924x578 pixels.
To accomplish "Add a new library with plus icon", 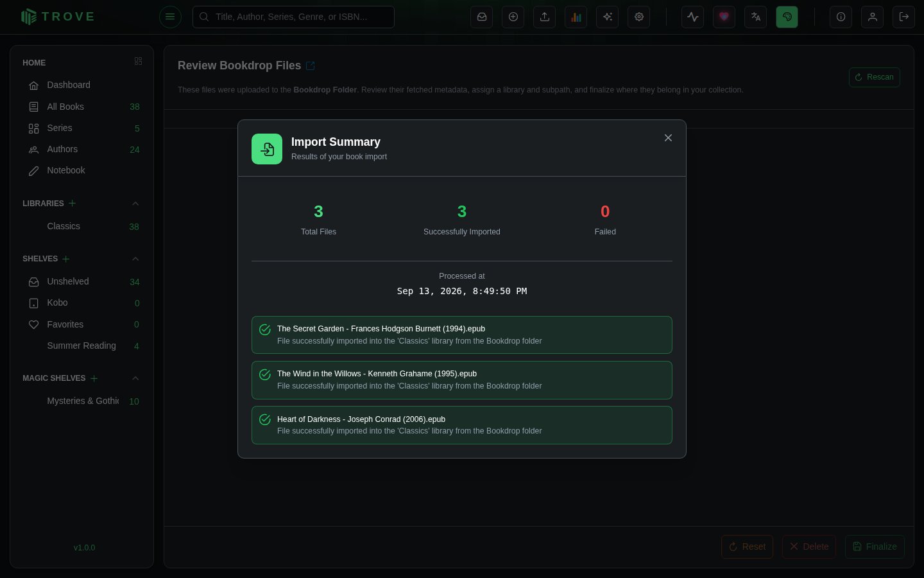I will (x=73, y=204).
